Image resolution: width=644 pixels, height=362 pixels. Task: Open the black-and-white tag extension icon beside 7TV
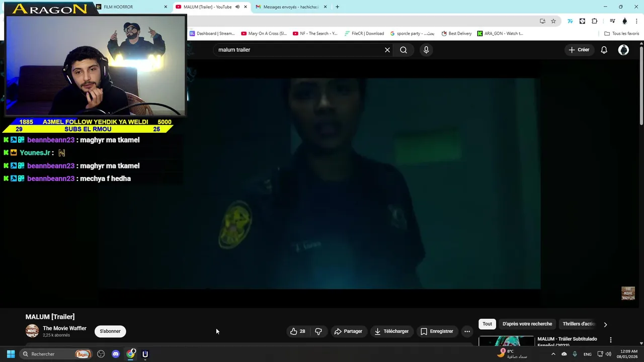click(582, 21)
